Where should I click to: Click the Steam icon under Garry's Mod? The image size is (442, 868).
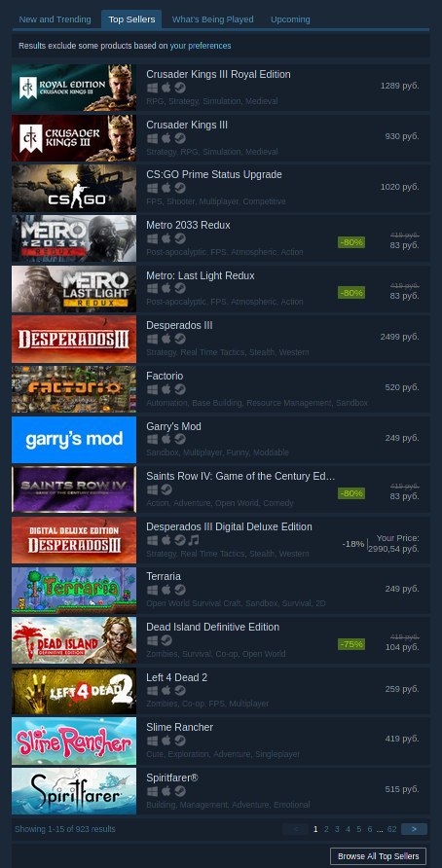point(180,440)
